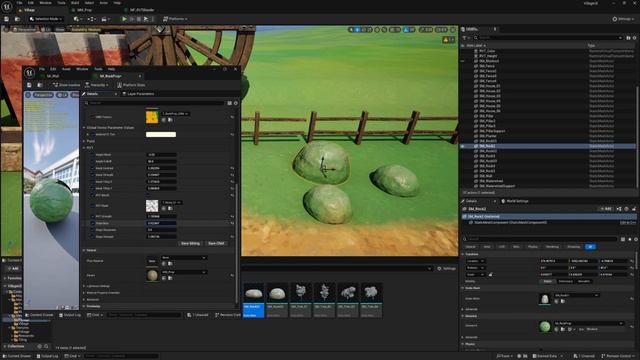The width and height of the screenshot is (640, 360).
Task: Open the Hierarchy dropdown in material window
Action: coord(97,85)
